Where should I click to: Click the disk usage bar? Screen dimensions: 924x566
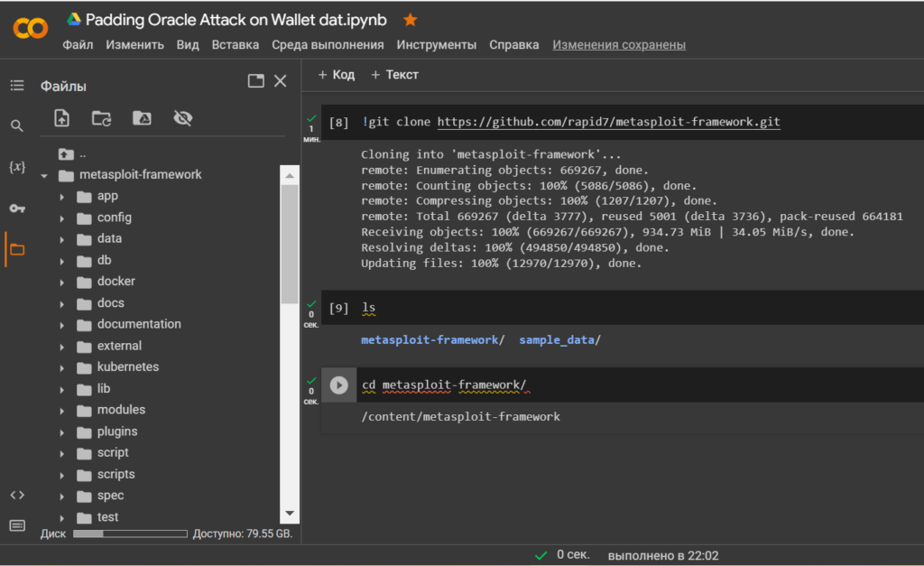130,534
